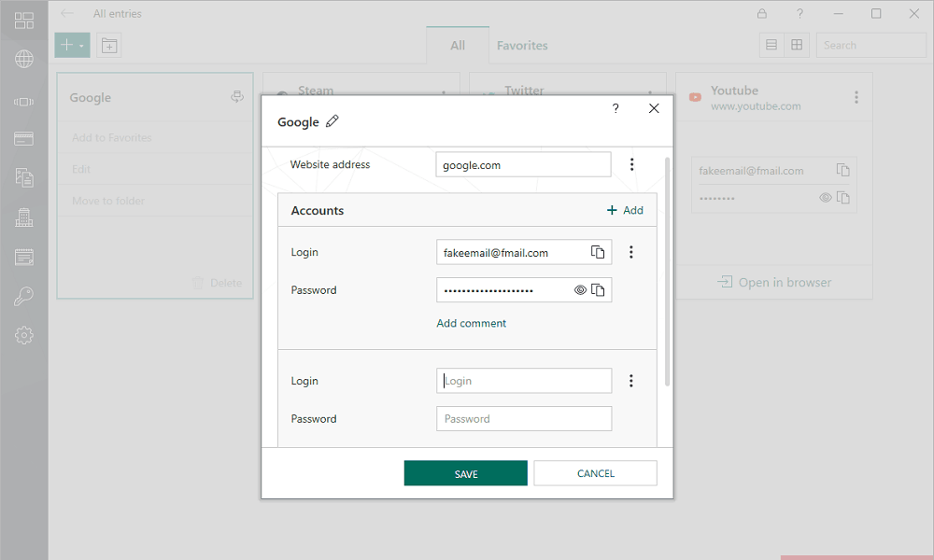Copy the fakeemail@fmail.com login in dialog
Screen dimensions: 934x560
[598, 252]
